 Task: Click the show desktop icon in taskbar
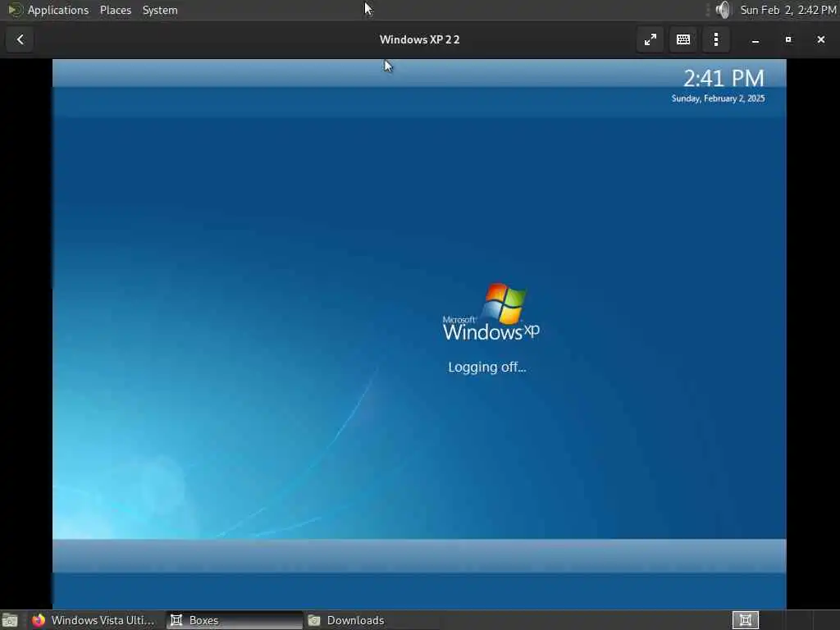[10, 620]
